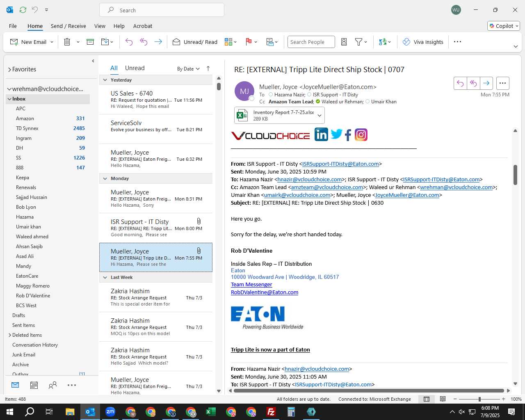This screenshot has width=525, height=420.
Task: Open the Send / Receive tab
Action: [x=68, y=26]
